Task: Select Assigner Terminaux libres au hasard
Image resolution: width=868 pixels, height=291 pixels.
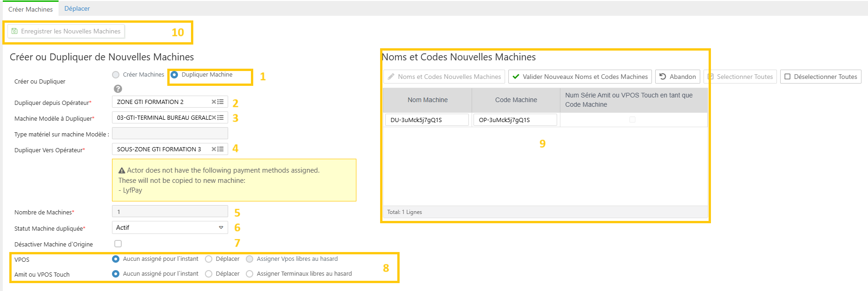Action: [x=250, y=274]
